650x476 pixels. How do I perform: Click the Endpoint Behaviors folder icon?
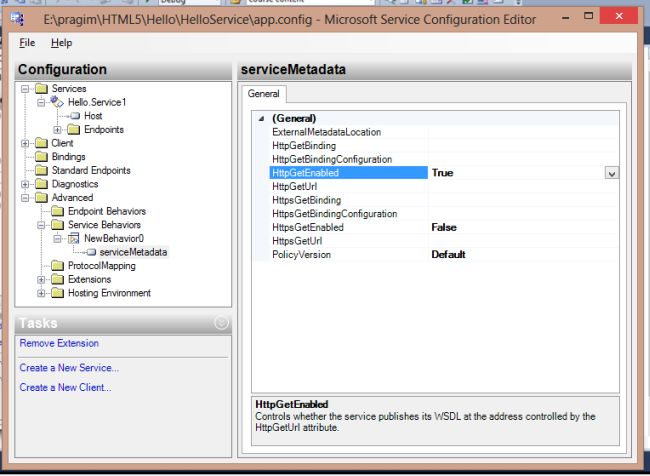pos(58,211)
